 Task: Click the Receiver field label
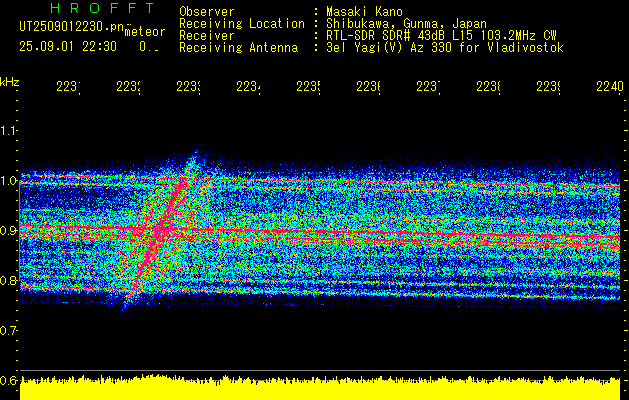coord(207,36)
